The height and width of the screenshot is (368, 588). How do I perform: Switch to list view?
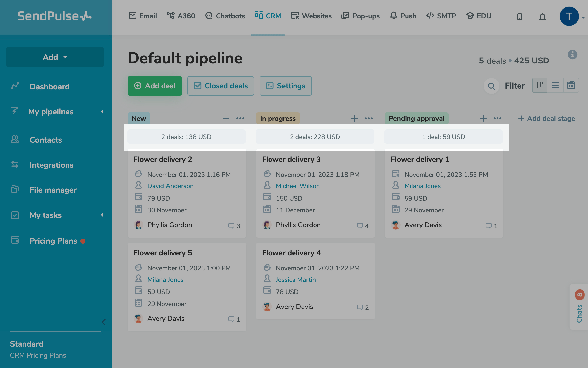pyautogui.click(x=555, y=85)
